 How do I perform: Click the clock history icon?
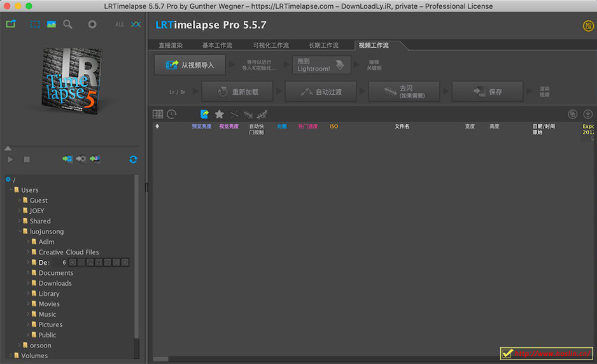point(172,114)
